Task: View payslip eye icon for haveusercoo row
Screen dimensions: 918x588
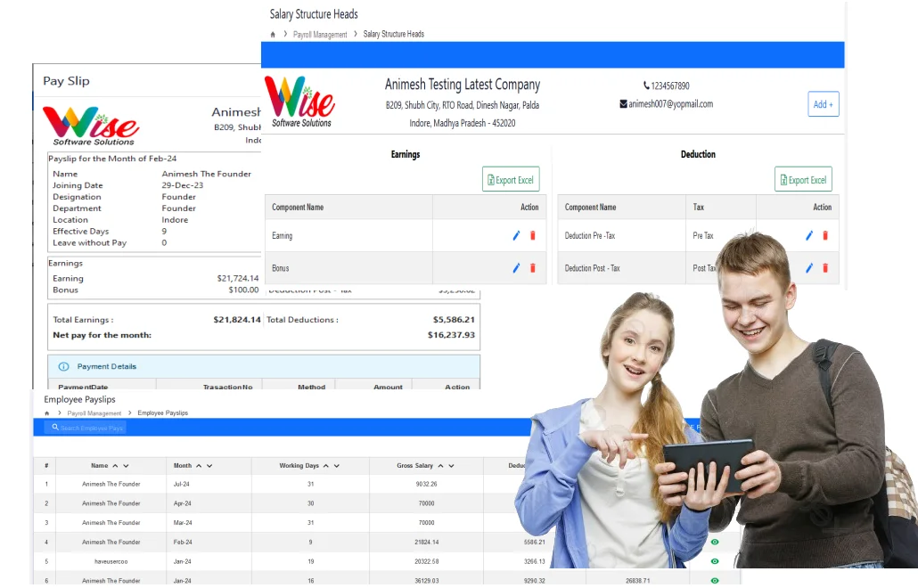Action: (x=714, y=561)
